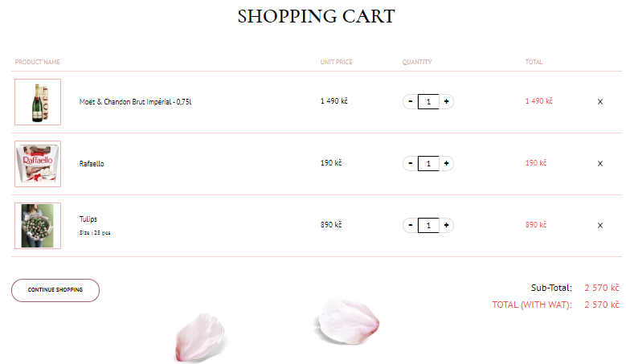Increase Tulips quantity with plus button
Screen dimensions: 626x364
(447, 225)
